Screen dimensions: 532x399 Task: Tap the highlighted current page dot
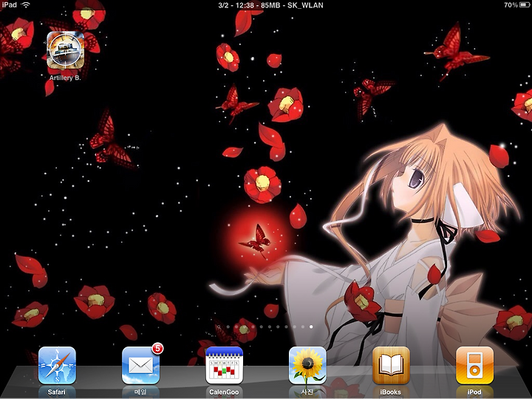[311, 327]
